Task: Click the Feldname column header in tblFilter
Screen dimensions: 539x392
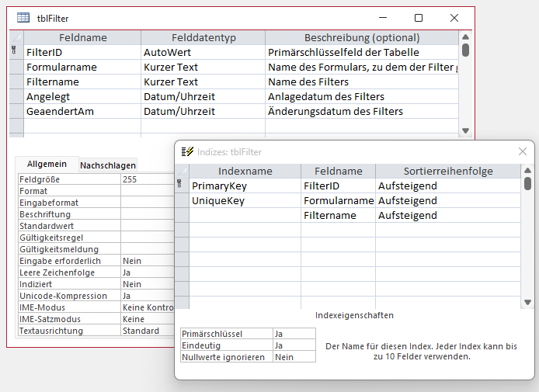Action: (82, 37)
